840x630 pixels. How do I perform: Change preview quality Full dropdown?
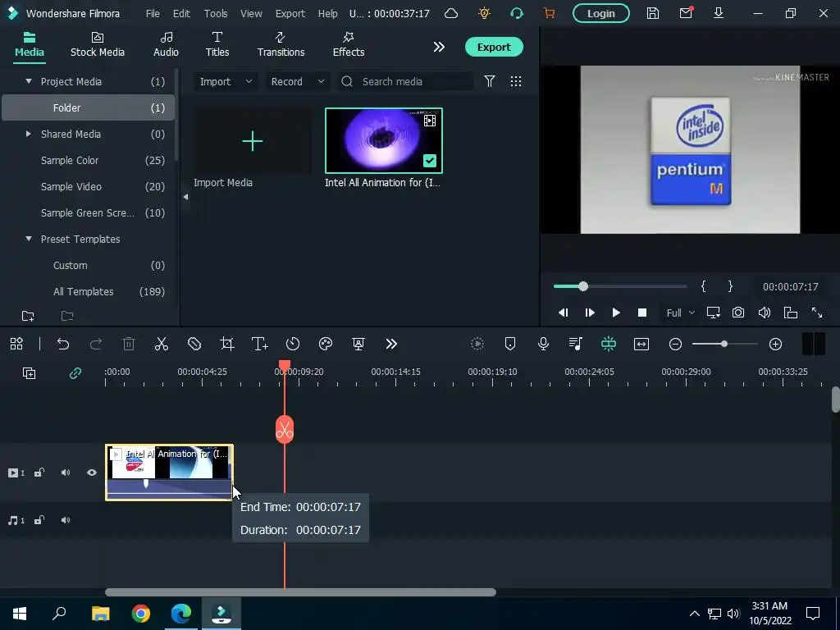tap(680, 313)
